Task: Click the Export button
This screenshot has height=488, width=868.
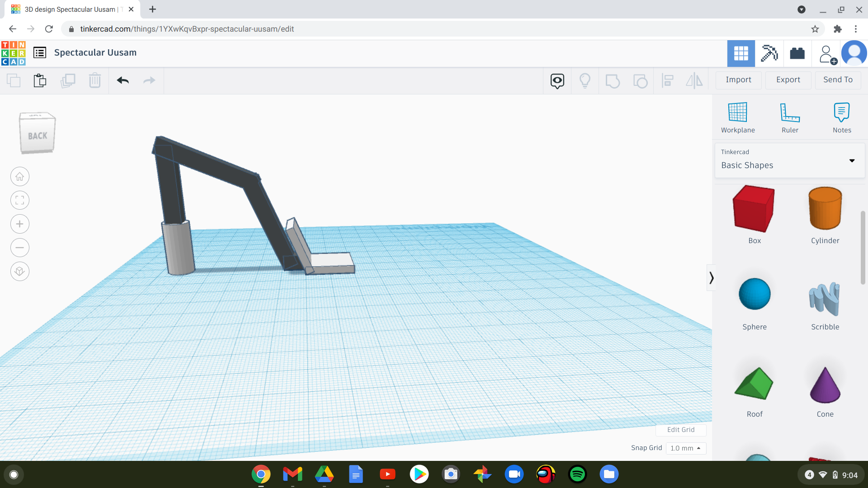Action: (x=788, y=79)
